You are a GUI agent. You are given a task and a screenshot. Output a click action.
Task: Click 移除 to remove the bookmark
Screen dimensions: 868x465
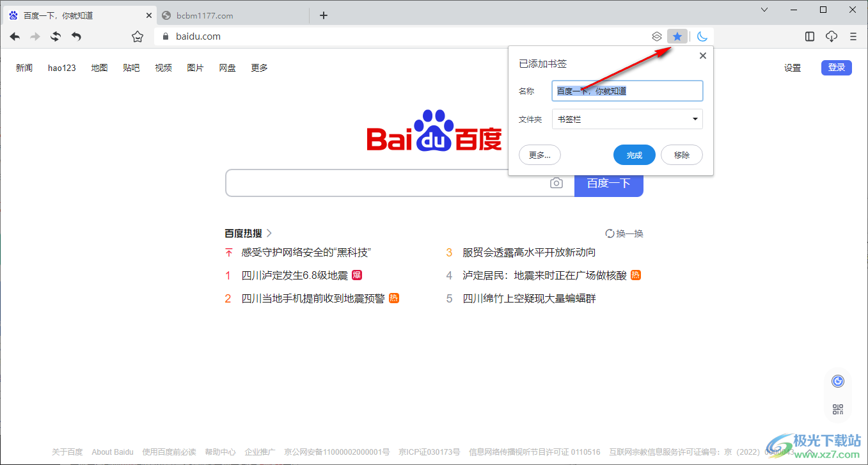pyautogui.click(x=681, y=155)
